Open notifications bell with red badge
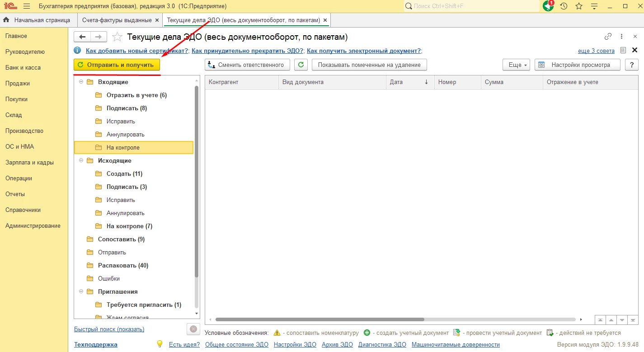The height and width of the screenshot is (352, 644). coord(548,6)
